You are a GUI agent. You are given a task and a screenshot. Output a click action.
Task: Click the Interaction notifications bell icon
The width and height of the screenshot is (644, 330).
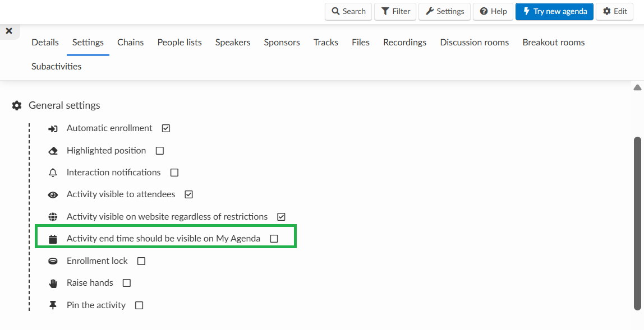pos(53,173)
